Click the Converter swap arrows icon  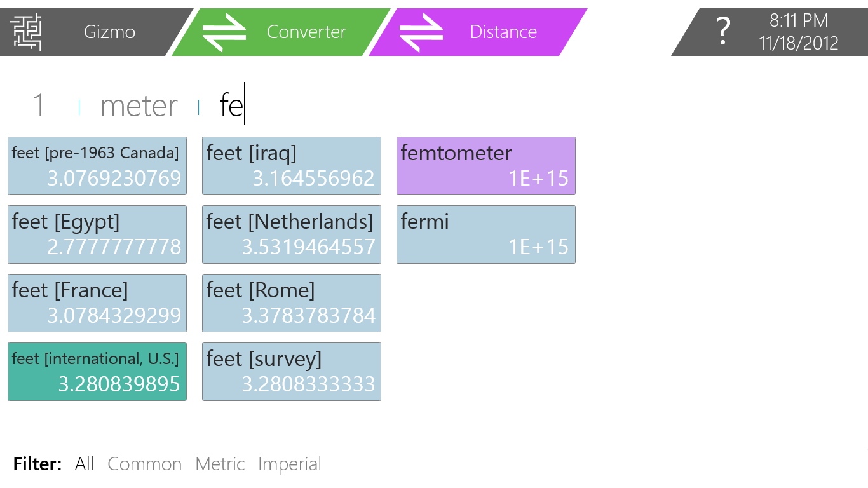[224, 32]
